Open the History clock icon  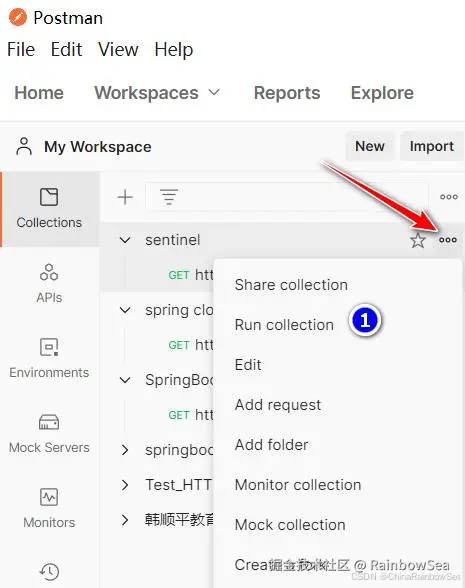click(x=49, y=572)
